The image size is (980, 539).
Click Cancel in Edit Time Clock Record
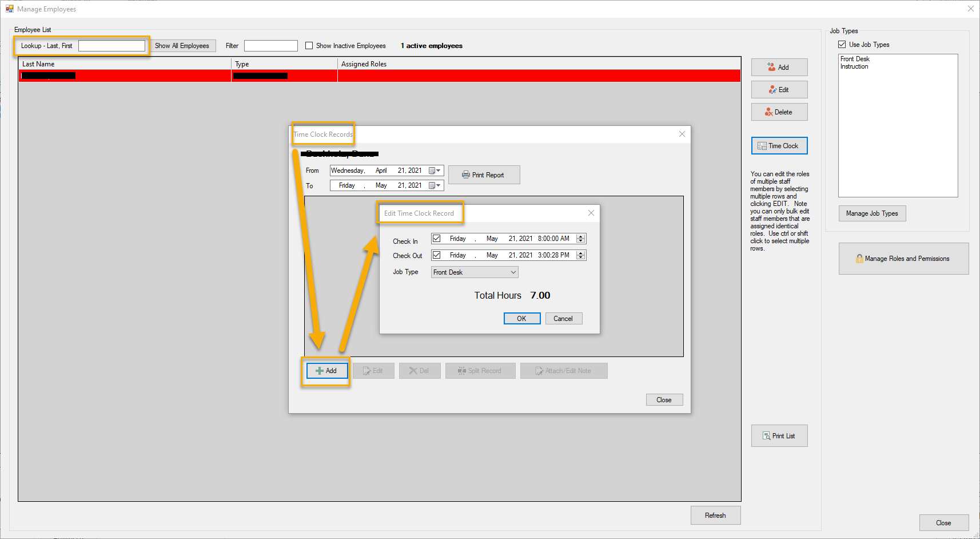563,319
